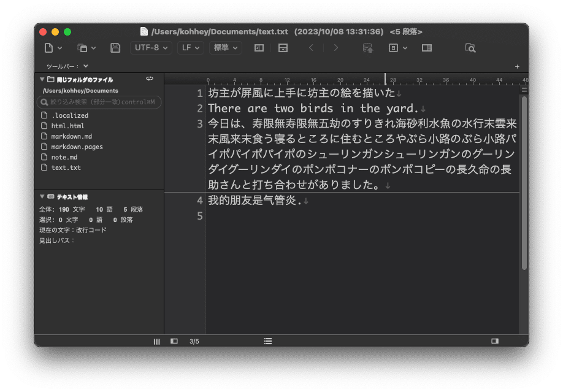Screen dimensions: 563x392
Task: Click the database upload toolbar icon
Action: (368, 48)
